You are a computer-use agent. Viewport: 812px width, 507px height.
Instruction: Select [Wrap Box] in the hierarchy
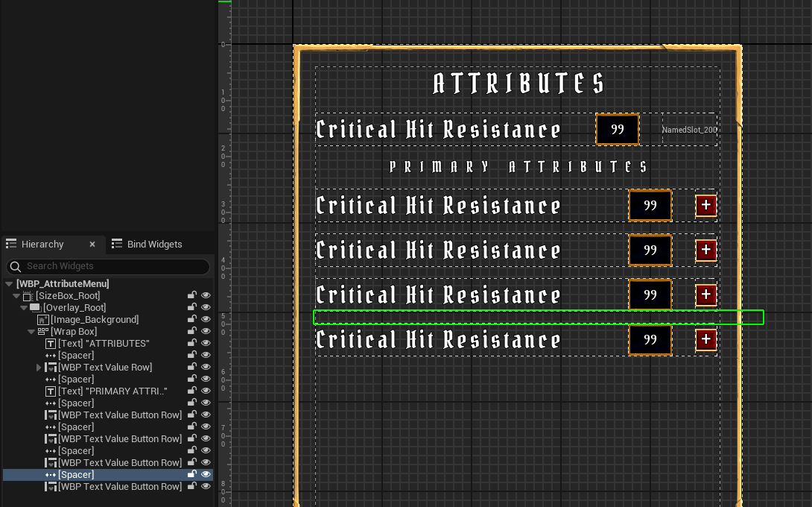point(74,332)
